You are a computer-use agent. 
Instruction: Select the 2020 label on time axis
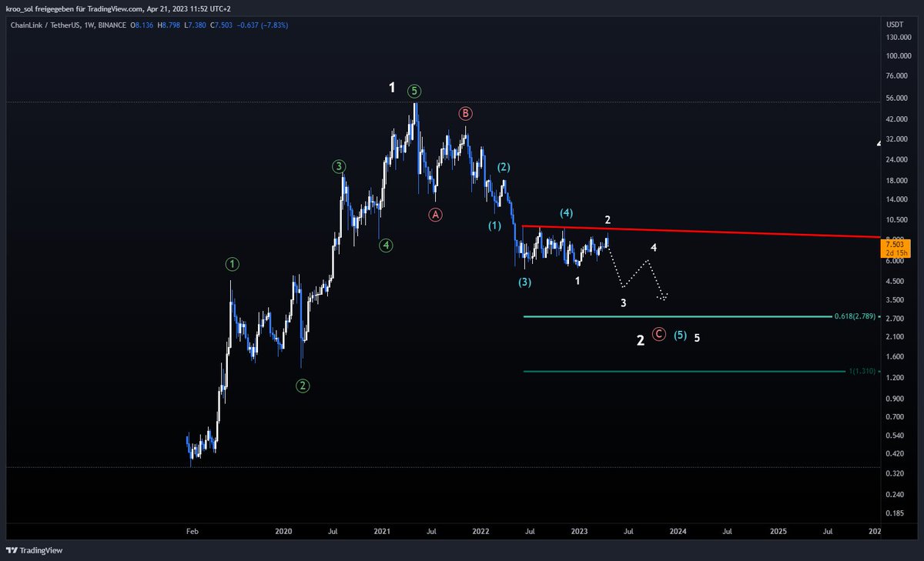(x=283, y=531)
